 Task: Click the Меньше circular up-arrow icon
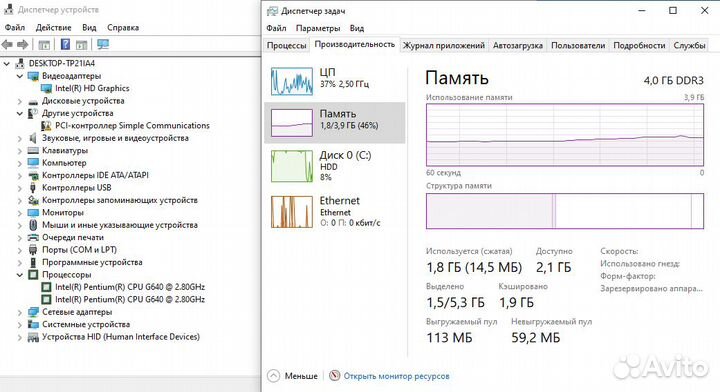click(273, 375)
